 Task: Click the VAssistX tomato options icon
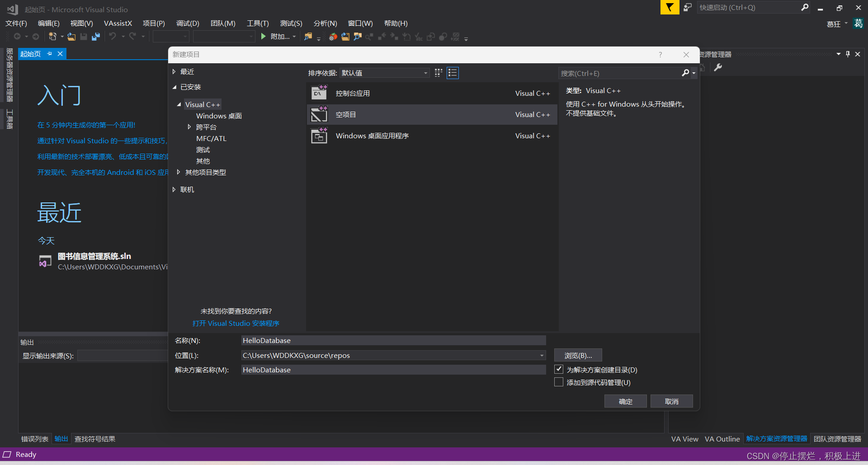coord(333,37)
